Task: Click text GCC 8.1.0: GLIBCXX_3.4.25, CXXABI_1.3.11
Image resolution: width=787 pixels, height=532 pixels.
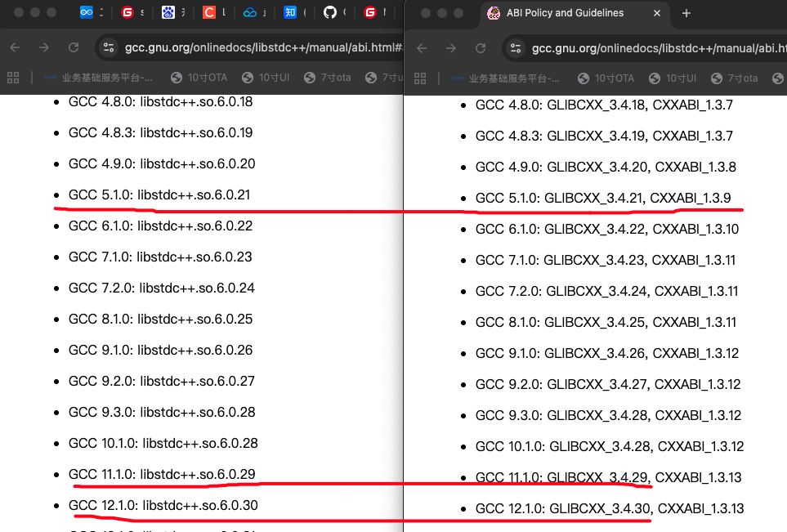Action: (x=606, y=323)
